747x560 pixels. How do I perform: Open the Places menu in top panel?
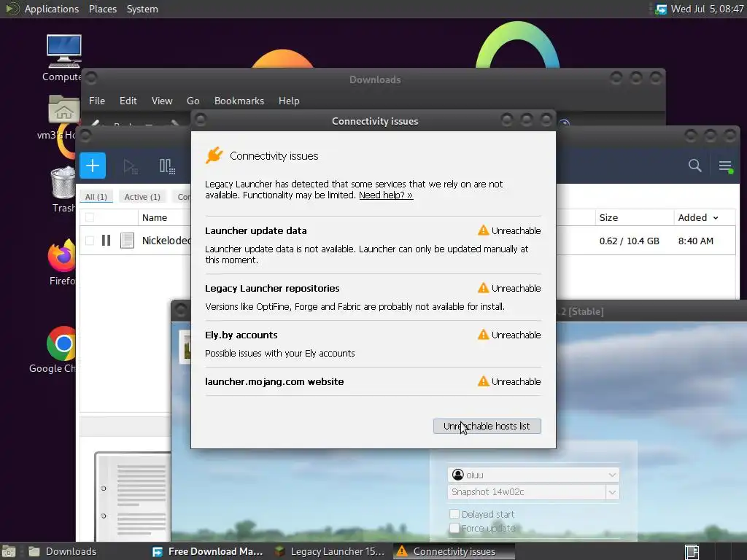(x=103, y=9)
